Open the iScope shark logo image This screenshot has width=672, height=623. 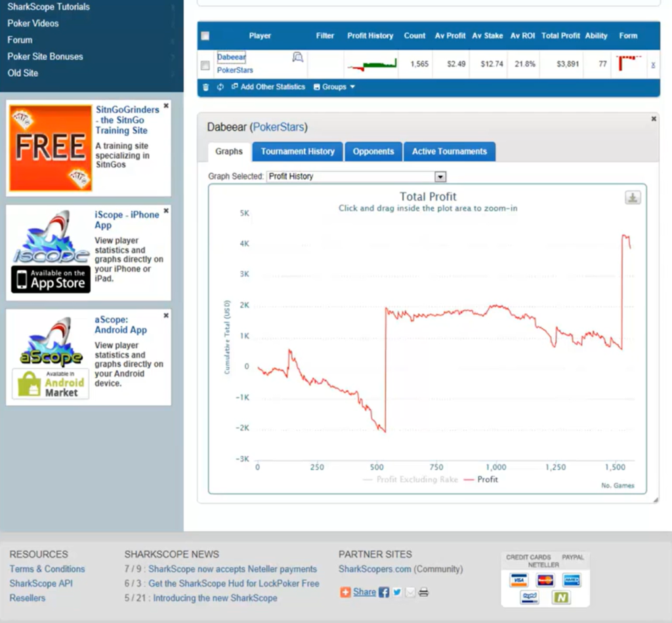(51, 236)
